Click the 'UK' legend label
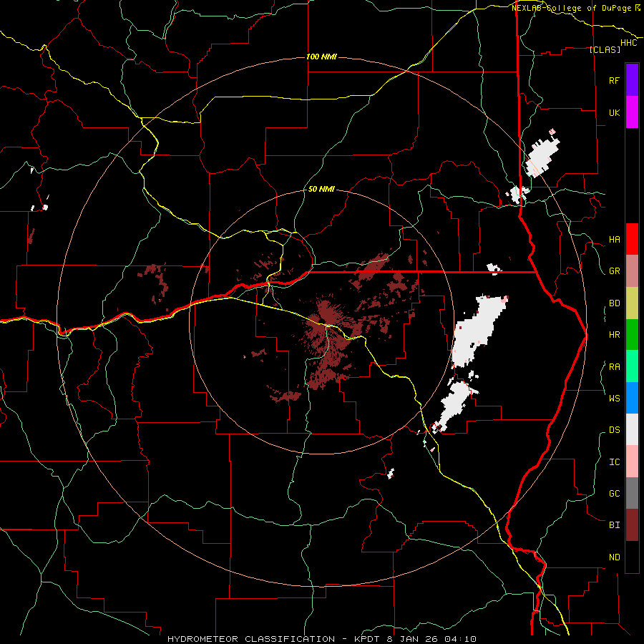Viewport: 644px width, 644px height. point(614,112)
